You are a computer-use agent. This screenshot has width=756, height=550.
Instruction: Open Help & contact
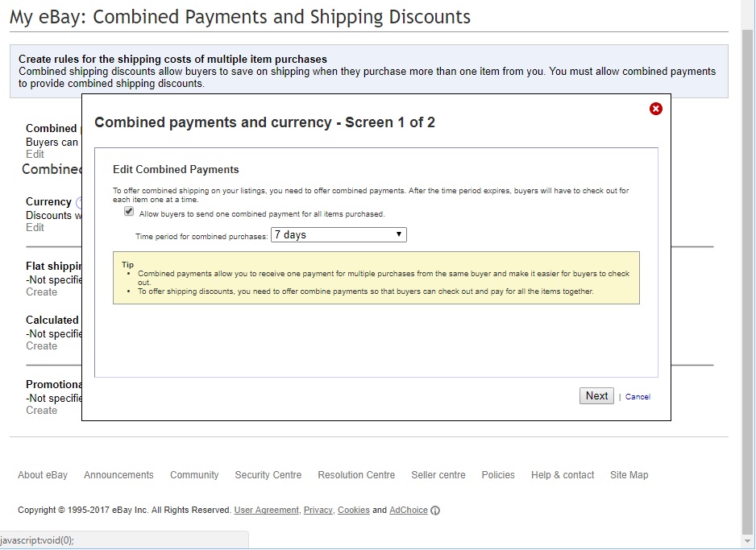pyautogui.click(x=563, y=475)
